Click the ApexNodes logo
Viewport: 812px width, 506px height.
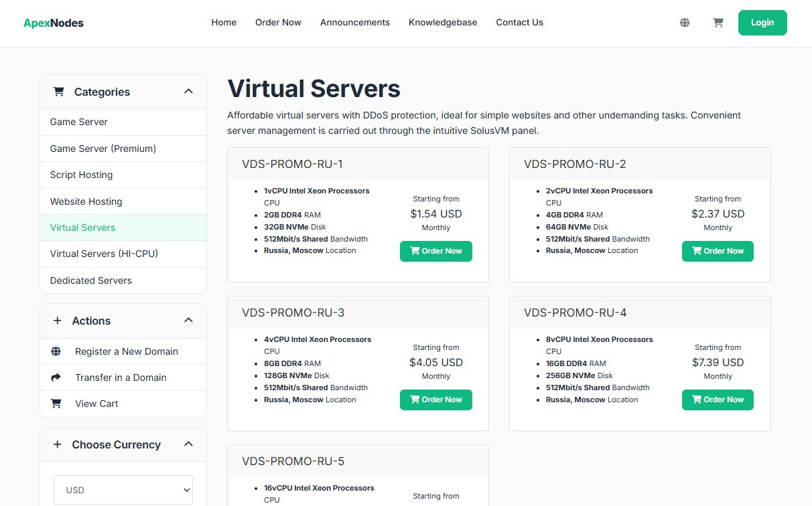pos(54,23)
